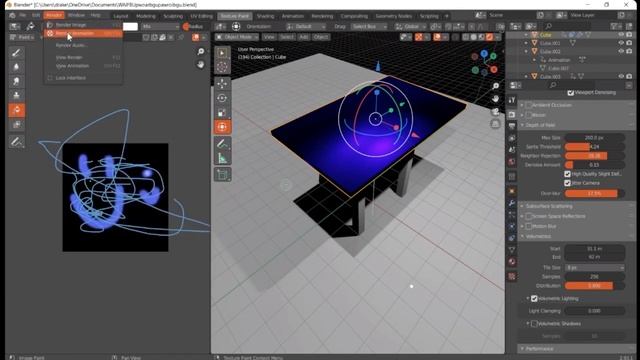Select the Draw brush tool in image editor
This screenshot has width=640, height=360.
click(x=16, y=53)
